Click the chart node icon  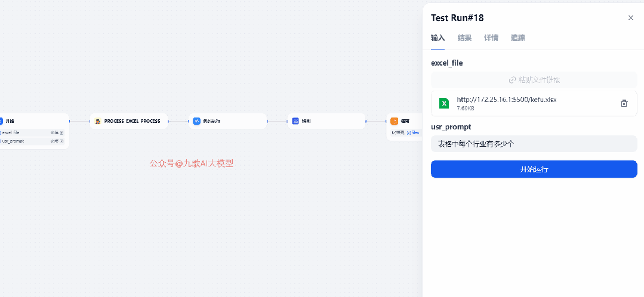pyautogui.click(x=295, y=121)
